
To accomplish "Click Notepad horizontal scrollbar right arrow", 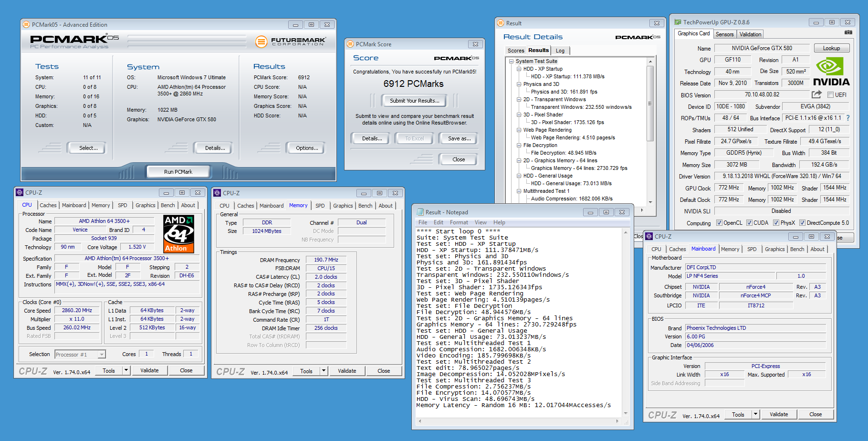I will [617, 421].
